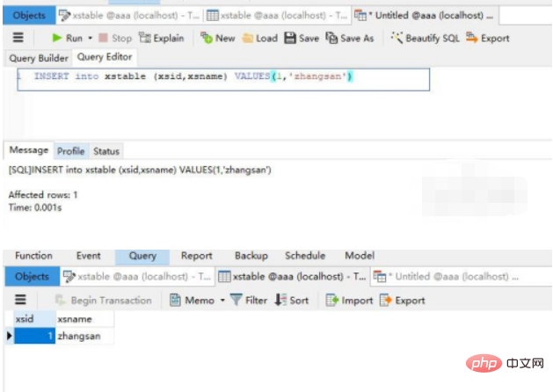Click the Memo button

point(193,301)
